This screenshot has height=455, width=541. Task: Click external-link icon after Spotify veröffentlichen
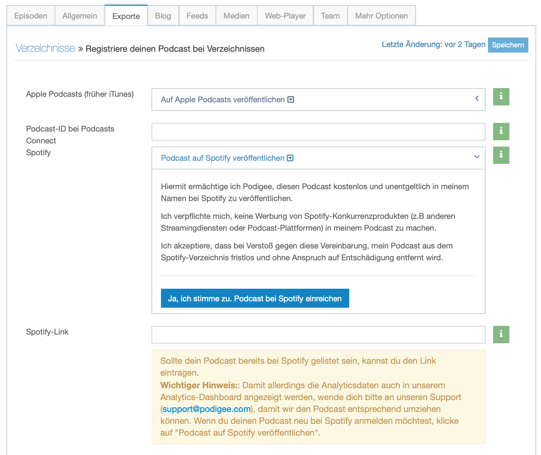(290, 158)
